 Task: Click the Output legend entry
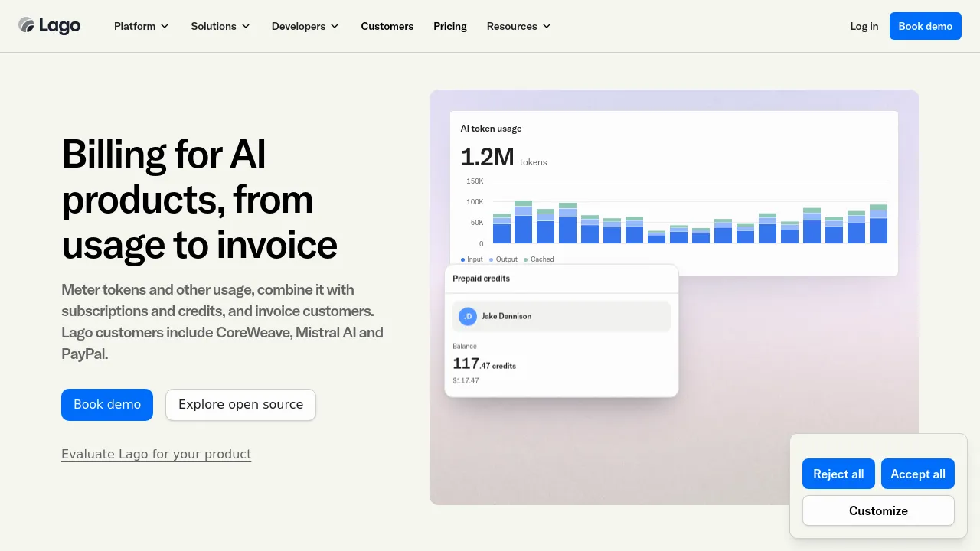click(x=503, y=259)
